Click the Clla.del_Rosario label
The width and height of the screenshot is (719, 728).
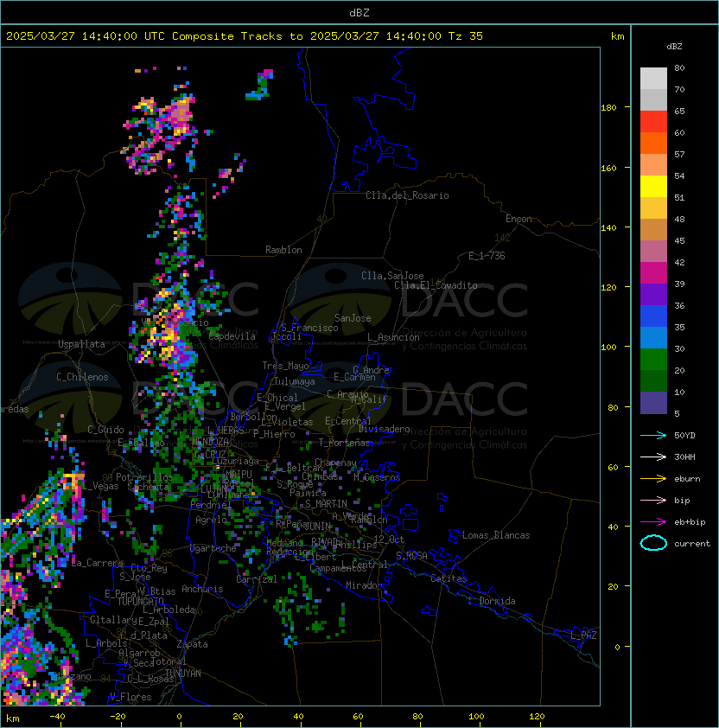coord(407,195)
